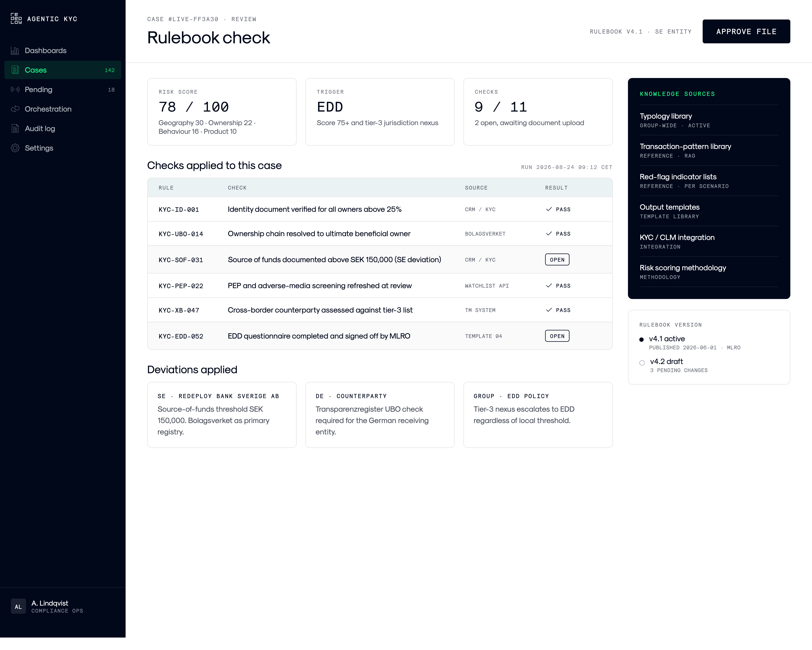Image resolution: width=812 pixels, height=650 pixels.
Task: Click 'Source of funds documented' check text
Action: coord(334,260)
